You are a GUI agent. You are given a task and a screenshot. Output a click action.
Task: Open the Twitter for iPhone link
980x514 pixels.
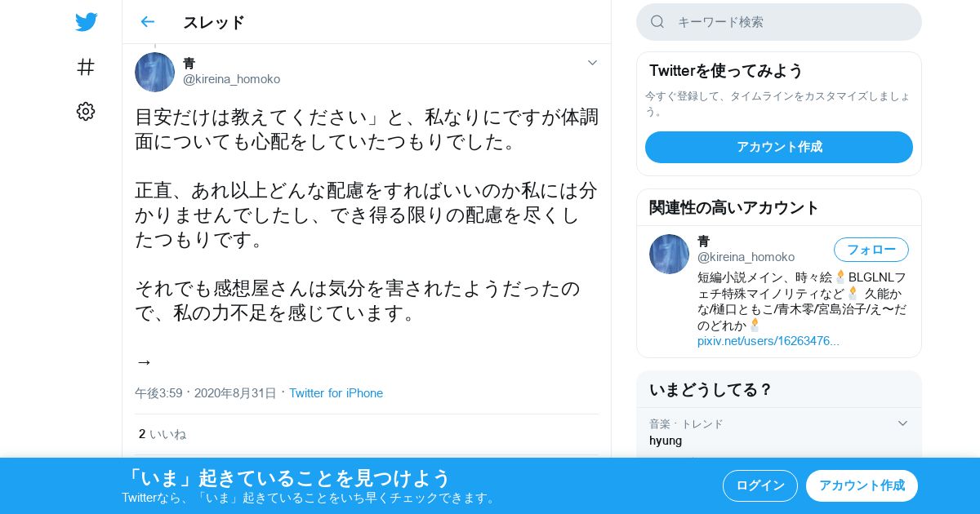tap(336, 393)
